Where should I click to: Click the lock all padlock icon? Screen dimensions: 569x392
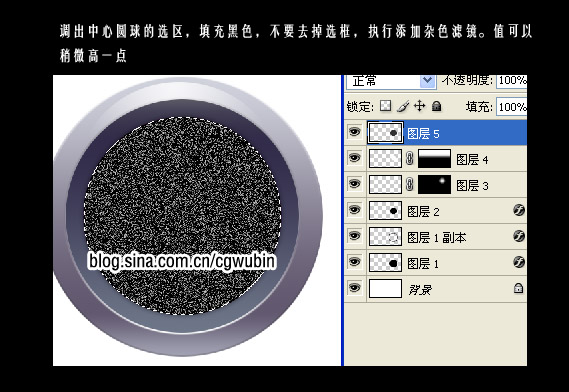pyautogui.click(x=437, y=106)
